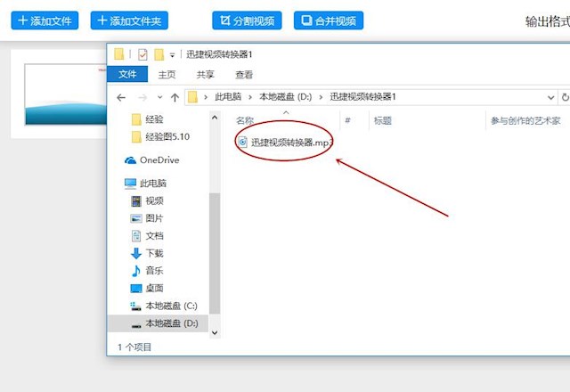Select 本地磁盘 (D:) in navigation pane

pyautogui.click(x=159, y=323)
